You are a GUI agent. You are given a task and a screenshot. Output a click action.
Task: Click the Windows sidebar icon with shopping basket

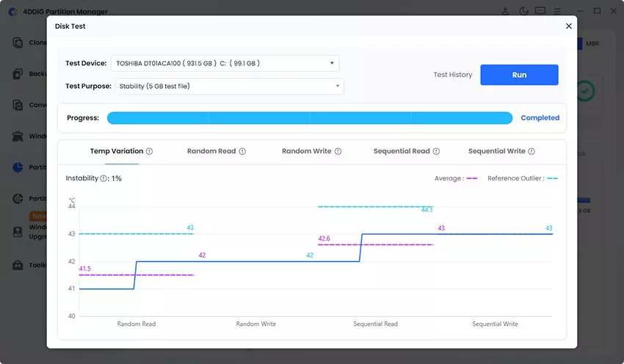(18, 136)
